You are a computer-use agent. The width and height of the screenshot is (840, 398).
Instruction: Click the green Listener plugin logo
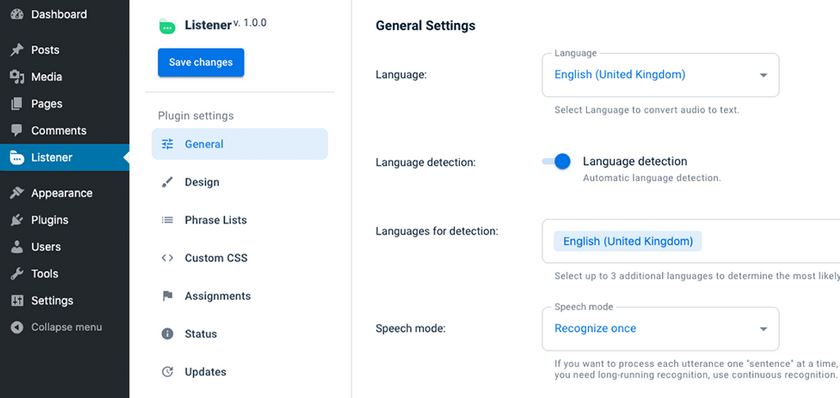click(167, 26)
